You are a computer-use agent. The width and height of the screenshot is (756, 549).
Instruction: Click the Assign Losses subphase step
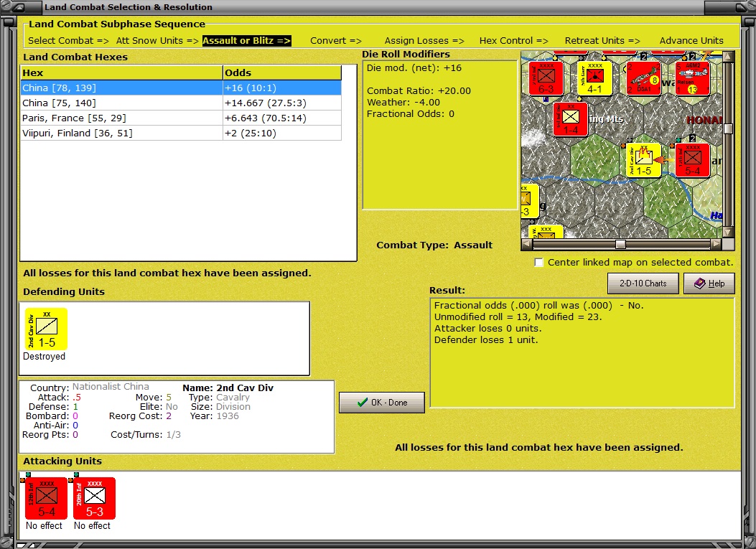[x=424, y=41]
